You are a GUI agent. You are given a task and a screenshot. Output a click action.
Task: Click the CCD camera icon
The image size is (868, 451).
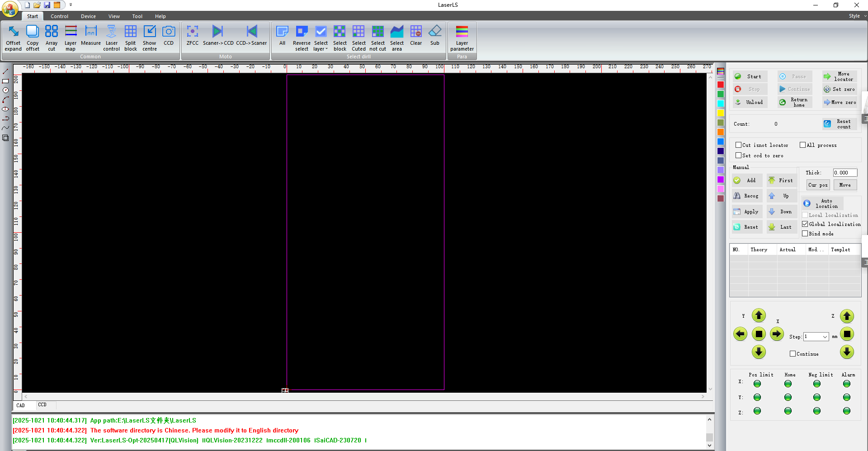[169, 32]
